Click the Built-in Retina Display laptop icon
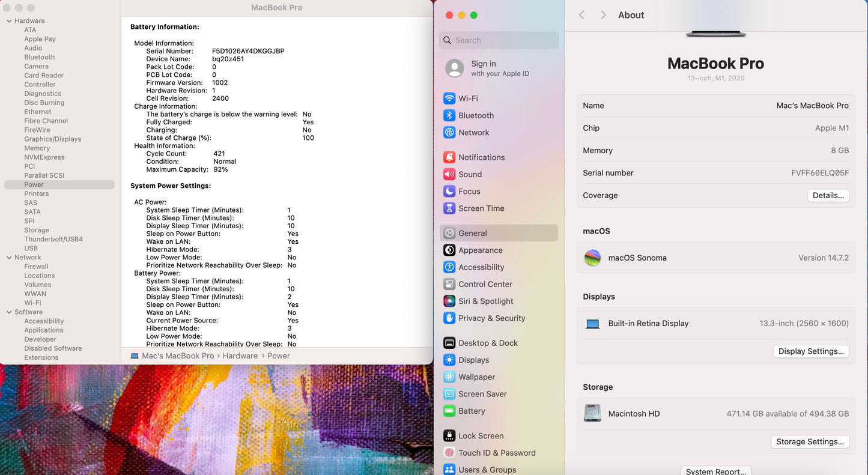Screen dimensions: 868x475 pyautogui.click(x=593, y=324)
